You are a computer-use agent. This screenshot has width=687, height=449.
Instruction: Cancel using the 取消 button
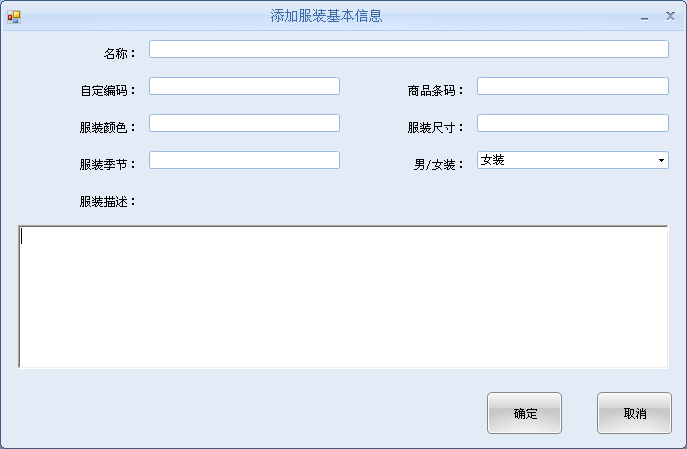pos(634,413)
